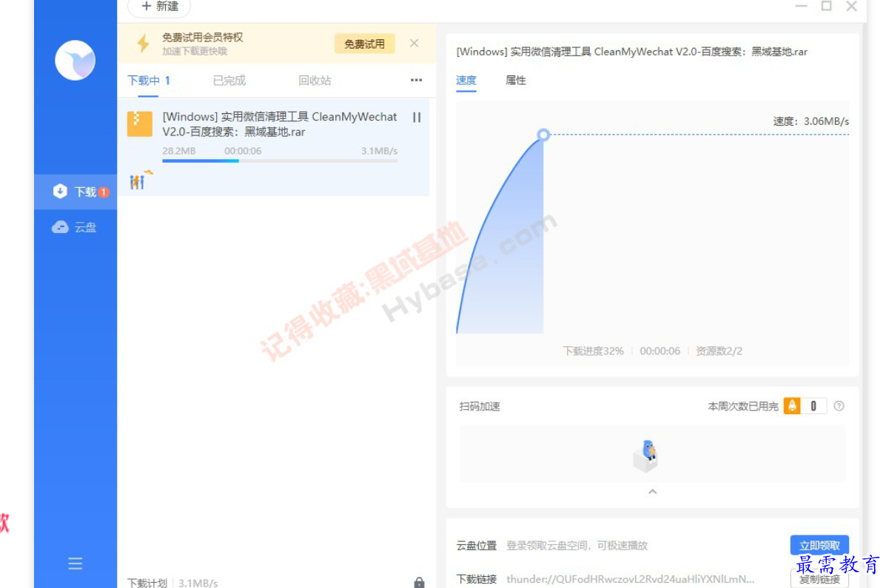Click the Thunder hummingbird logo avatar

[75, 60]
